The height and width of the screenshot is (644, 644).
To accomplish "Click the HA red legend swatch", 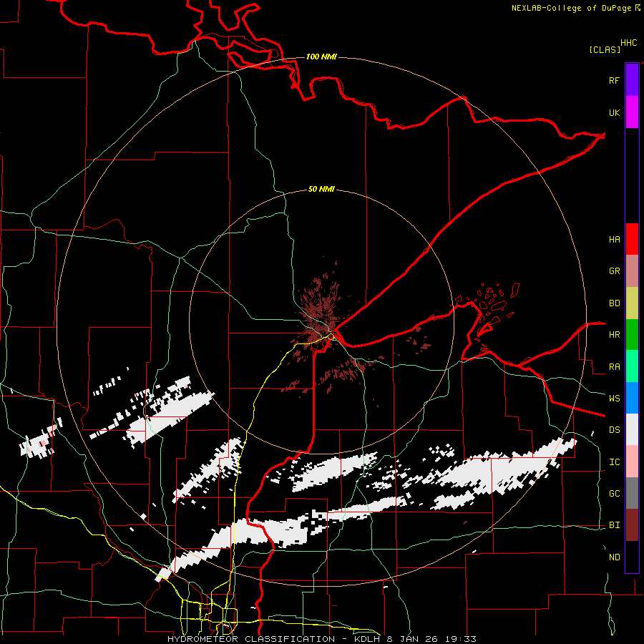I will coord(632,239).
